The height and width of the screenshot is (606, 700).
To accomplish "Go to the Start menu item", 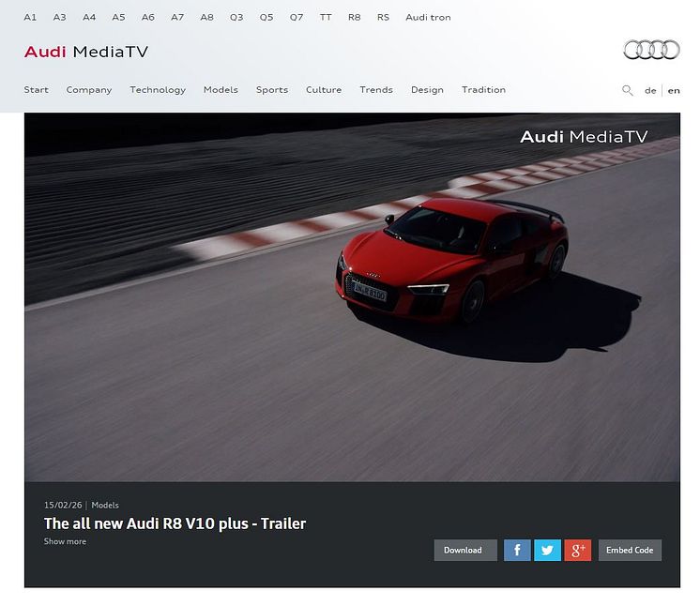I will click(37, 90).
